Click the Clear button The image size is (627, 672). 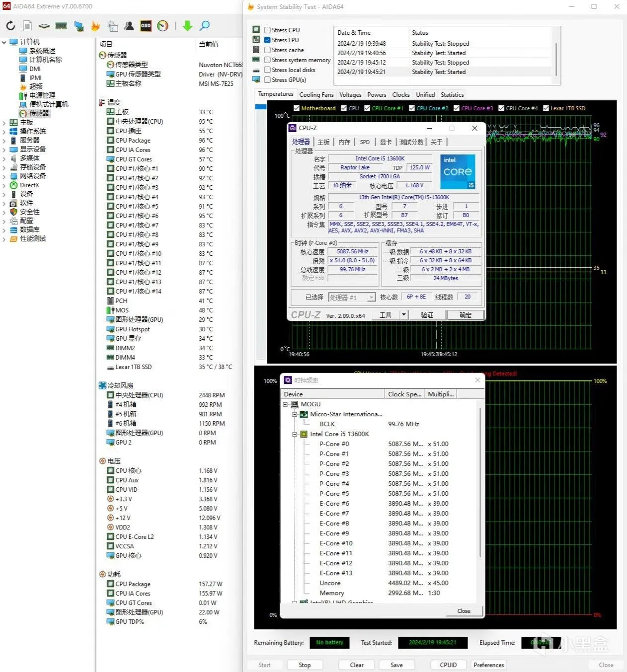click(x=357, y=665)
